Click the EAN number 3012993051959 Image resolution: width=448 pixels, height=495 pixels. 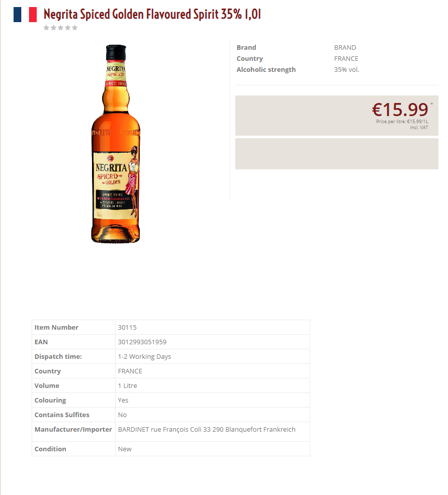pyautogui.click(x=142, y=342)
